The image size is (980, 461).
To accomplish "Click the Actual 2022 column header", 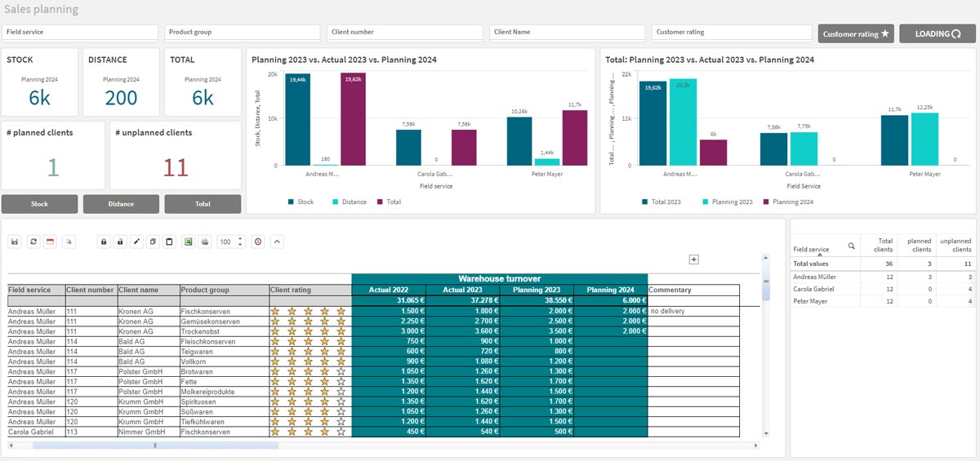I will [x=389, y=290].
